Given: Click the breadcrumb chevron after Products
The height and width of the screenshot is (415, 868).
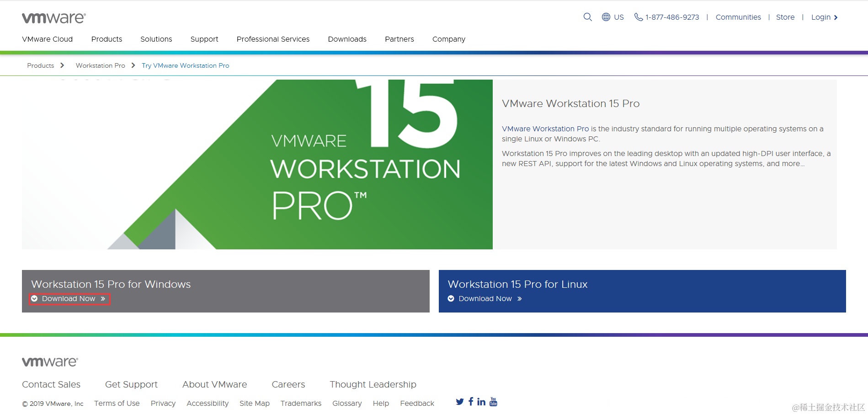Looking at the screenshot, I should point(62,65).
